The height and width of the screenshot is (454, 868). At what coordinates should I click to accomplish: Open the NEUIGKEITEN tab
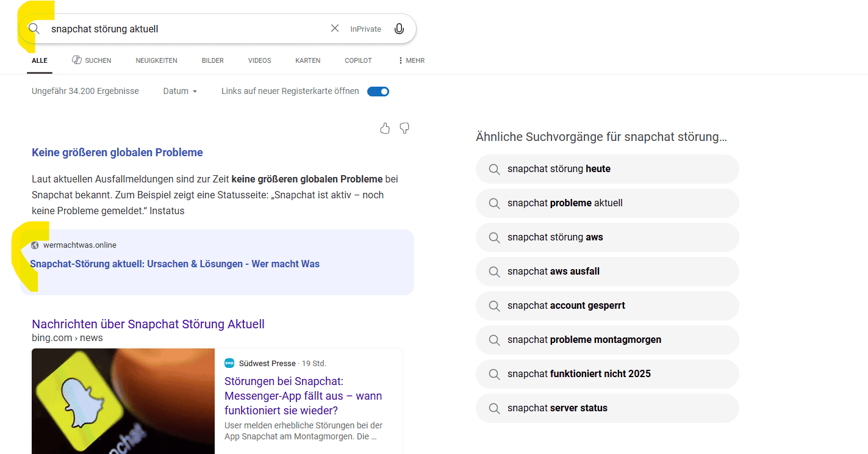pyautogui.click(x=156, y=60)
